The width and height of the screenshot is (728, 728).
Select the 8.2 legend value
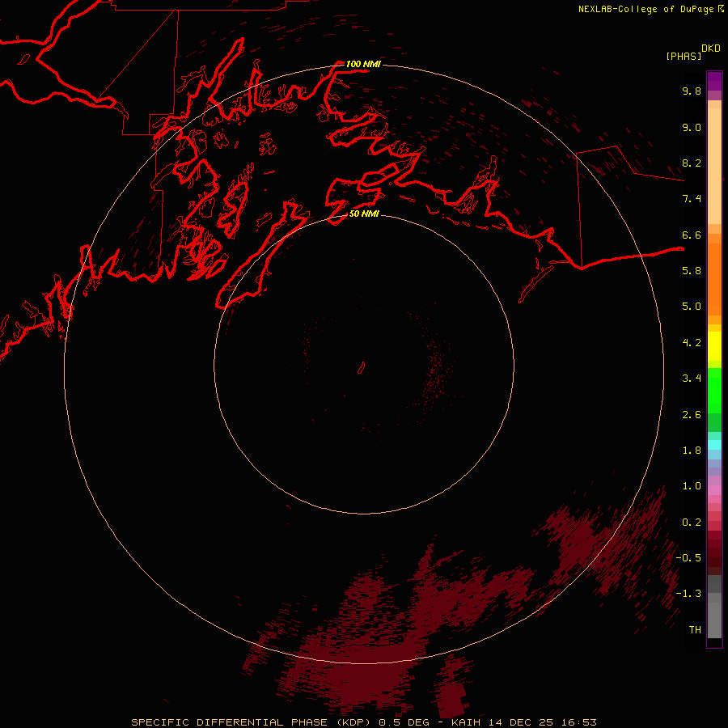(692, 163)
